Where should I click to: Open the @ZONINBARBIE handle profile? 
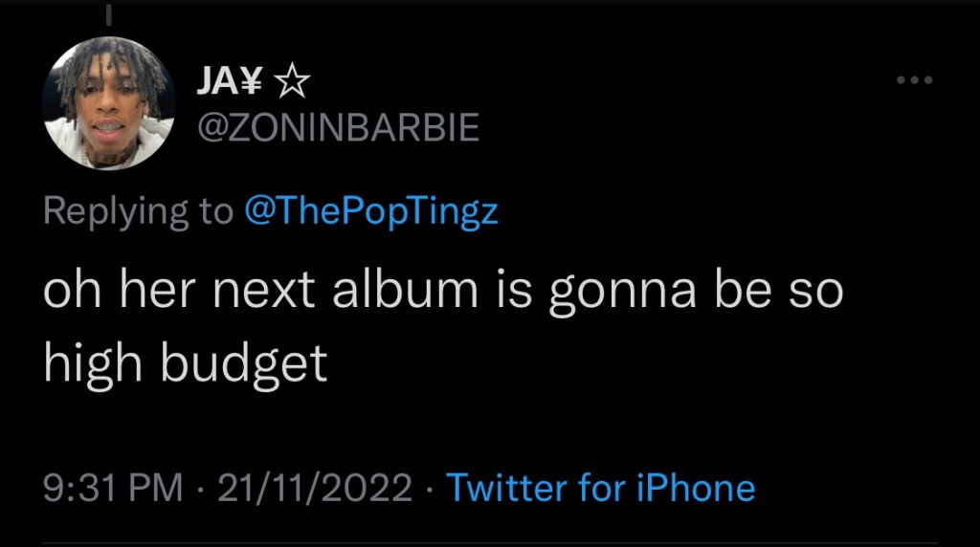pos(337,126)
